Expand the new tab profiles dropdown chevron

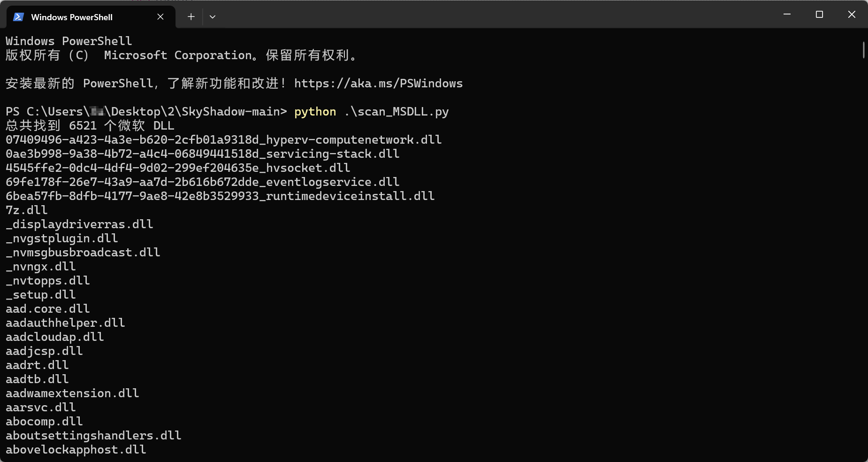(x=213, y=17)
